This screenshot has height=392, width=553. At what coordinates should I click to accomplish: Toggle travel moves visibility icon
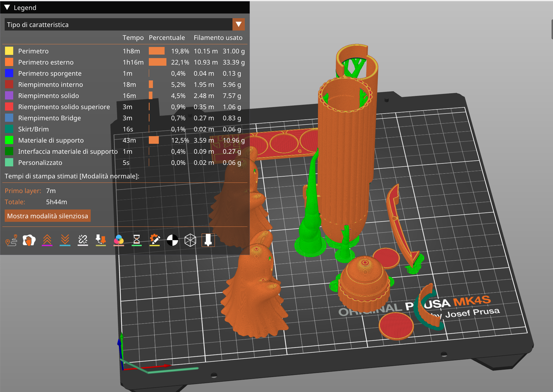coord(11,240)
